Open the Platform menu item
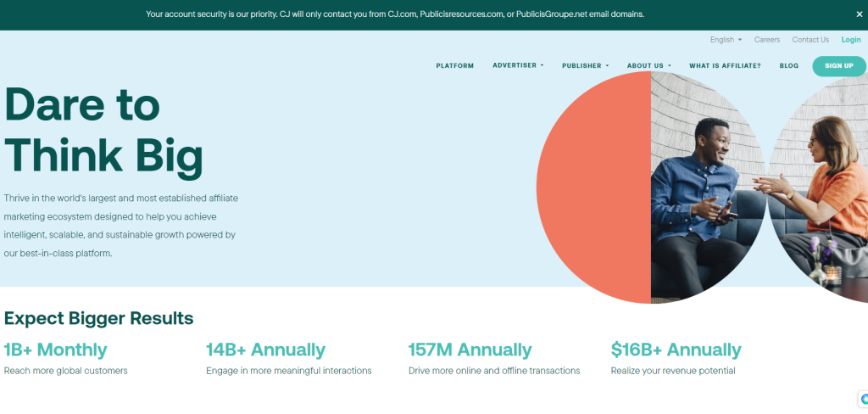Image resolution: width=868 pixels, height=414 pixels. coord(454,66)
